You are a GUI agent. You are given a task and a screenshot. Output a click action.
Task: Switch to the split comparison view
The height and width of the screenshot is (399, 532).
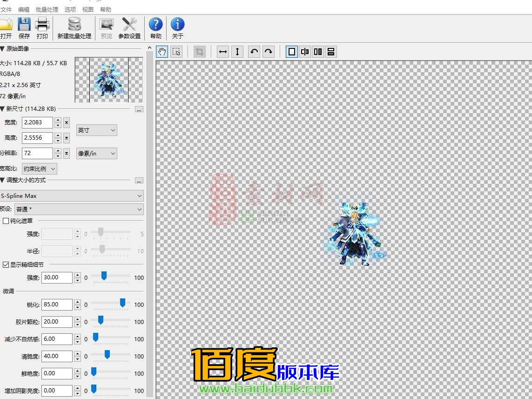(x=304, y=51)
